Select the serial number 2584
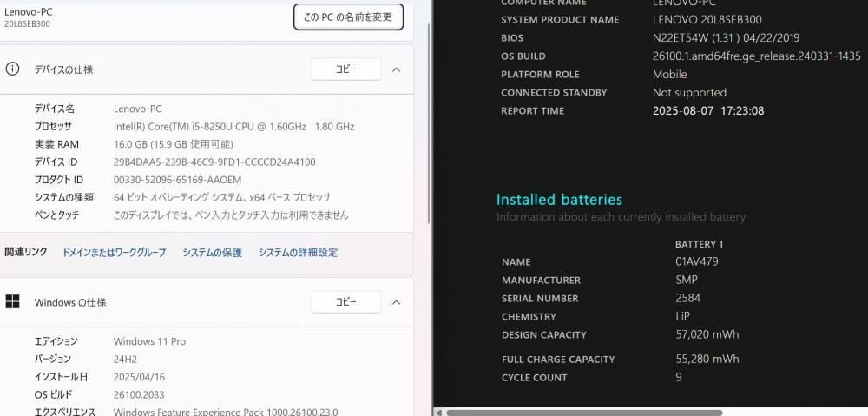The width and height of the screenshot is (868, 416). pos(688,298)
